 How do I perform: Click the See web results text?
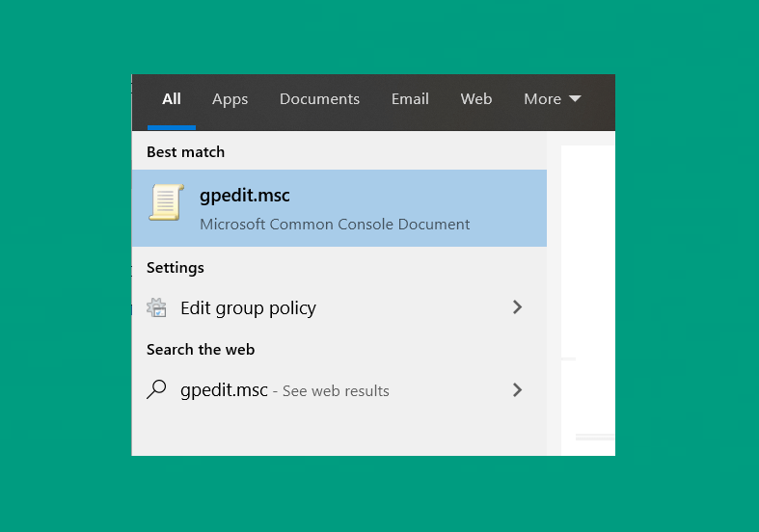pos(336,390)
